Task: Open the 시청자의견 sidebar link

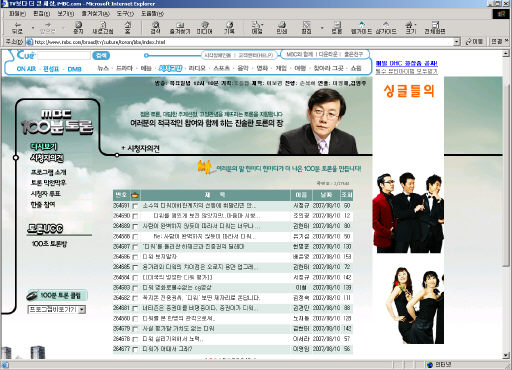Action: (47, 158)
